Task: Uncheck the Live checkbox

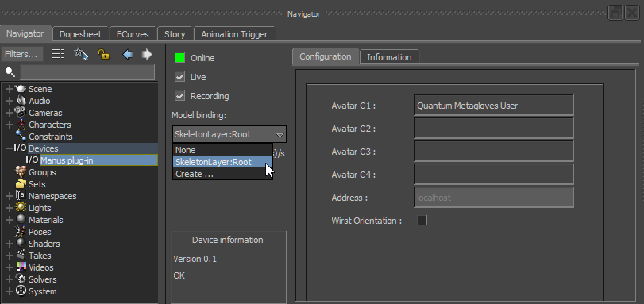Action: (180, 77)
